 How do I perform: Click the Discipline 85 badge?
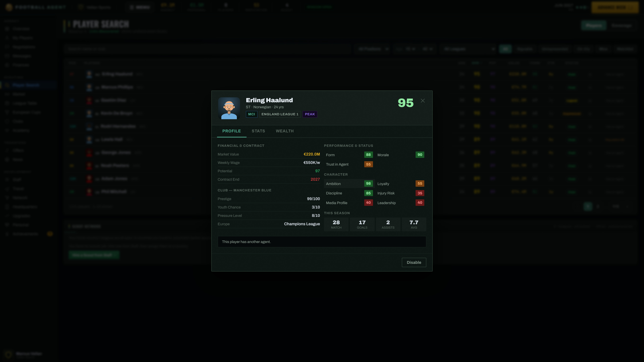368,193
